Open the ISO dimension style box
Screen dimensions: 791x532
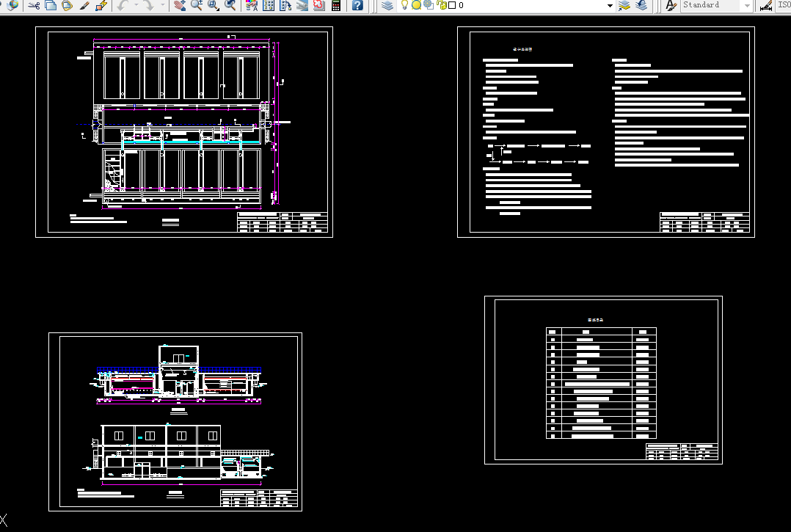784,5
